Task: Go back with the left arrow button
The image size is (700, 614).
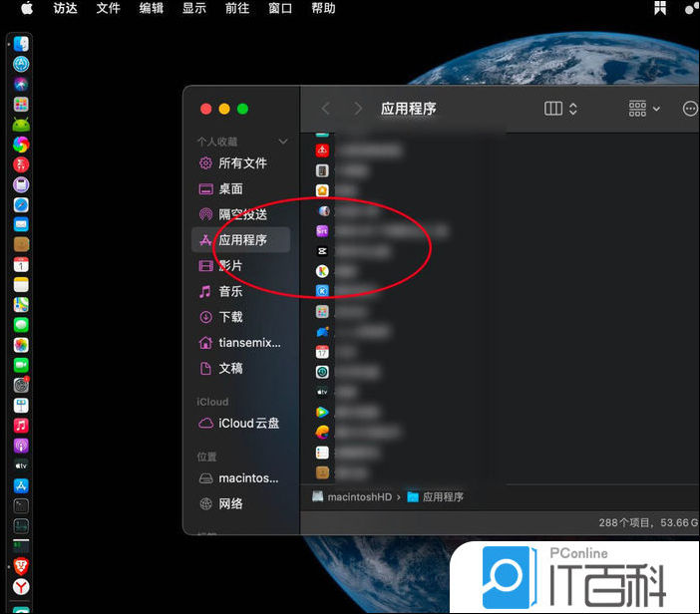Action: coord(326,109)
